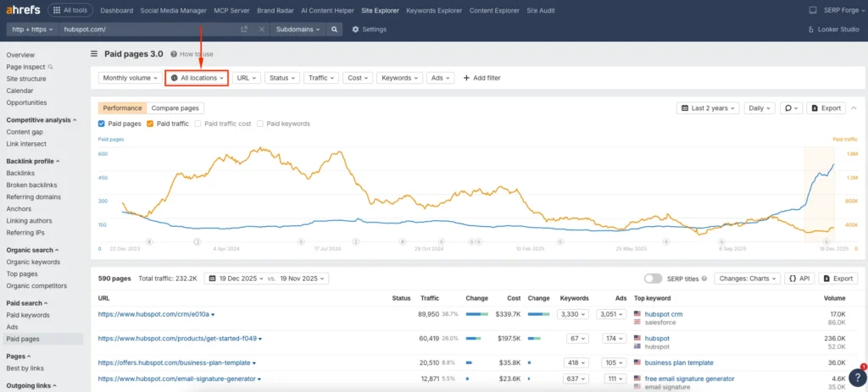Collapse the chart panel with chevron
The width and height of the screenshot is (868, 392).
852,108
